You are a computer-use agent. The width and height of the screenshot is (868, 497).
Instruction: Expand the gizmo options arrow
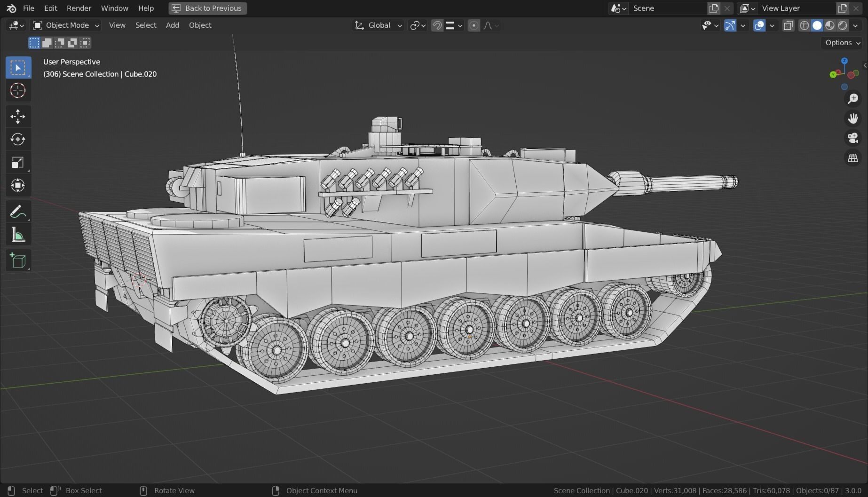[x=743, y=25]
